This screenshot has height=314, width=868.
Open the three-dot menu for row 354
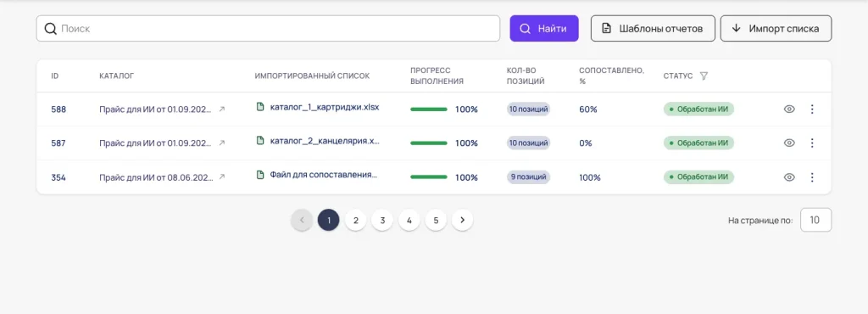click(812, 177)
